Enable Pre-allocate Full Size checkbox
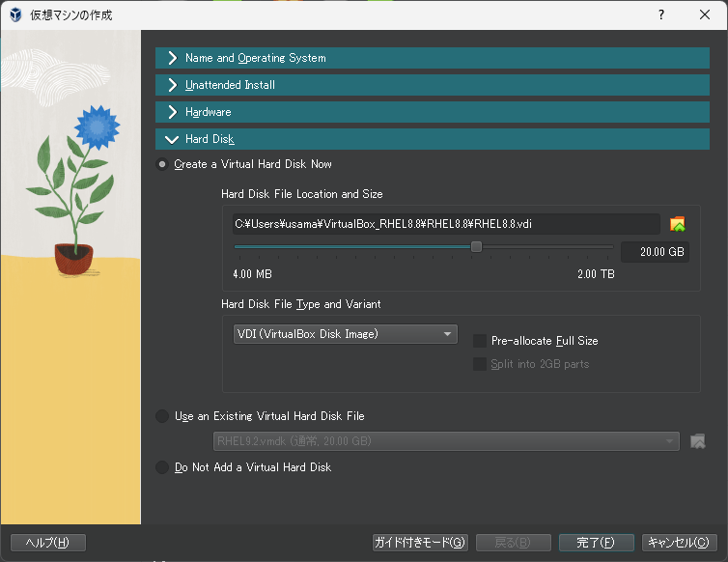The height and width of the screenshot is (562, 728). pyautogui.click(x=480, y=341)
